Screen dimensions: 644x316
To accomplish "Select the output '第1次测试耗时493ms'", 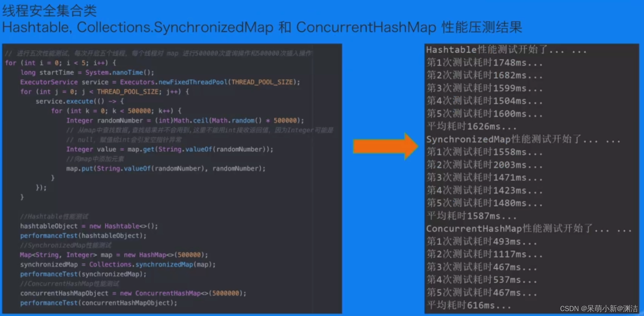I will click(x=482, y=241).
